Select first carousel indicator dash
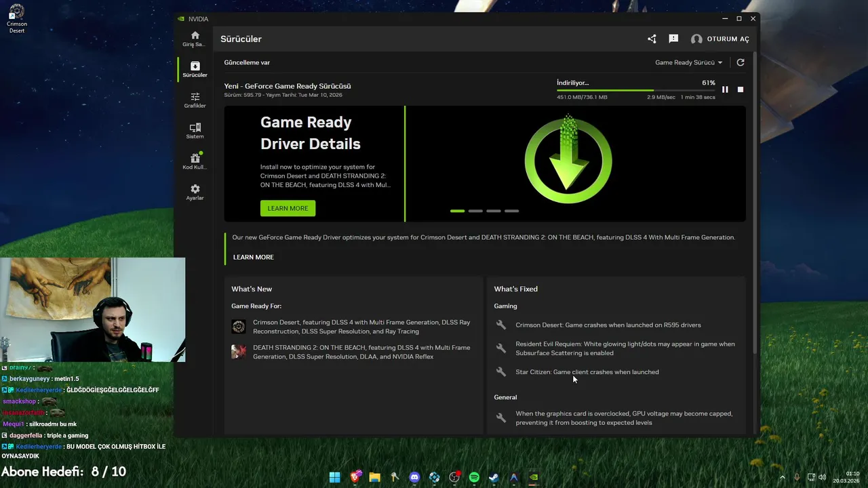This screenshot has width=868, height=488. click(x=458, y=211)
